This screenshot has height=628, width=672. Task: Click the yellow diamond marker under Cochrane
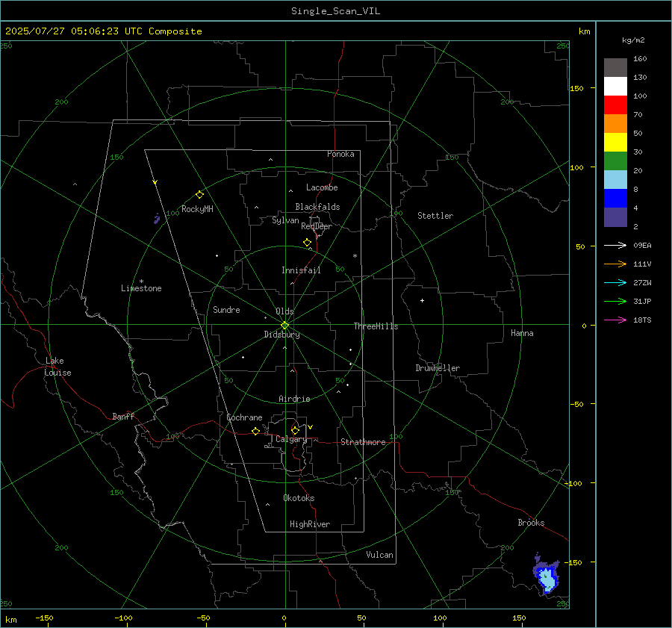[255, 432]
